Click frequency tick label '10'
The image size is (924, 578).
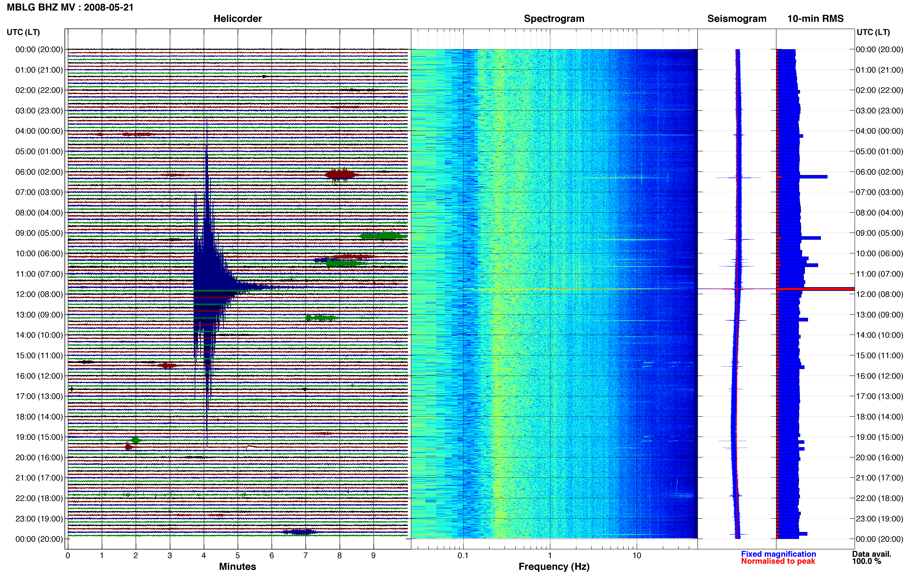[x=637, y=555]
